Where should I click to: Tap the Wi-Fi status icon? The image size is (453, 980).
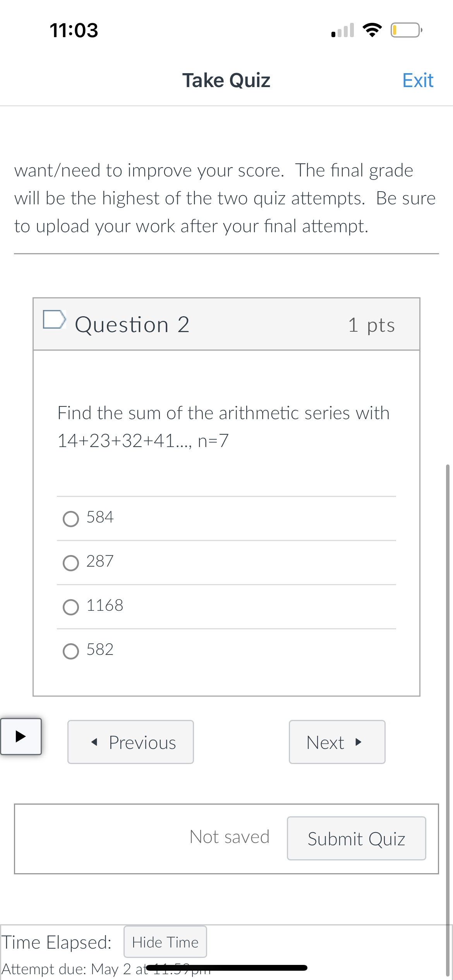click(373, 29)
